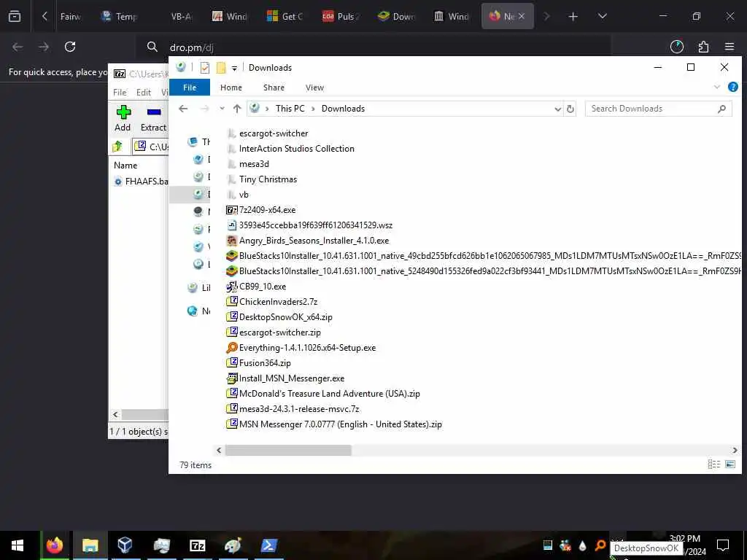Open the View ribbon tab

pyautogui.click(x=314, y=87)
